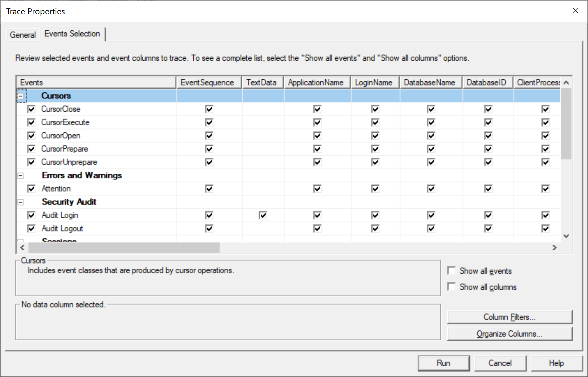Uncheck TextData for Audit Login
Screen dimensions: 588x377
pos(263,215)
